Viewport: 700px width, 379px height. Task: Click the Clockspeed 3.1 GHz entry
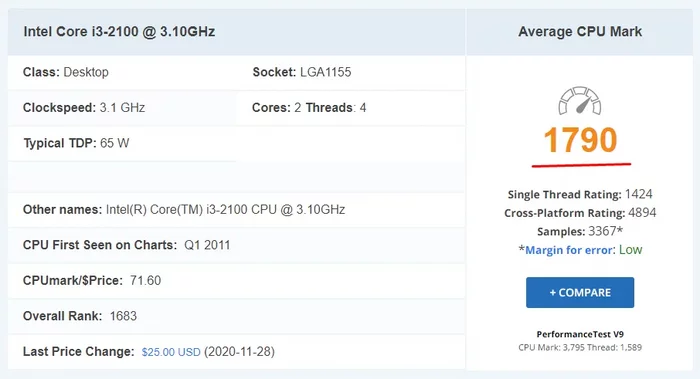pos(84,108)
